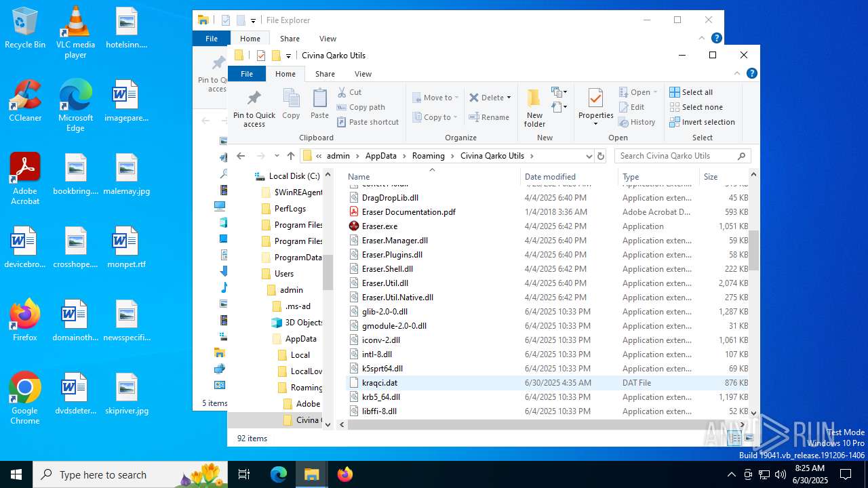Click the AppData breadcrumb segment
868x488 pixels.
coord(380,156)
